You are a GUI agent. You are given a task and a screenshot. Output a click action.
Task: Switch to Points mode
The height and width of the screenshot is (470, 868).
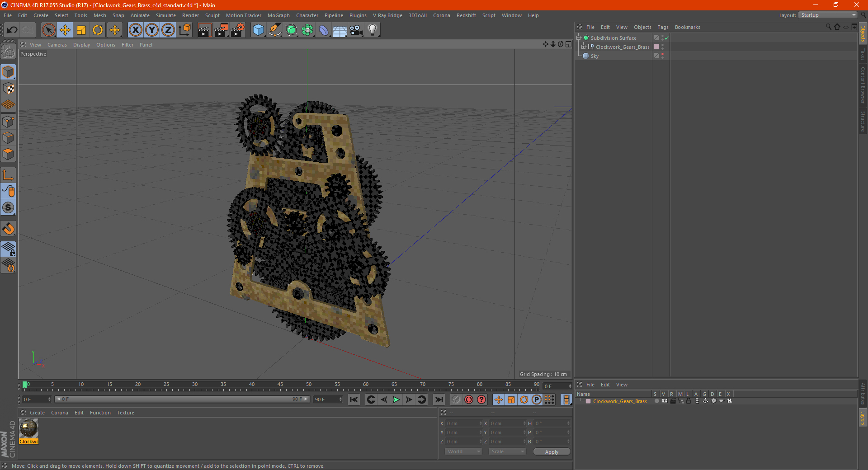pos(8,122)
